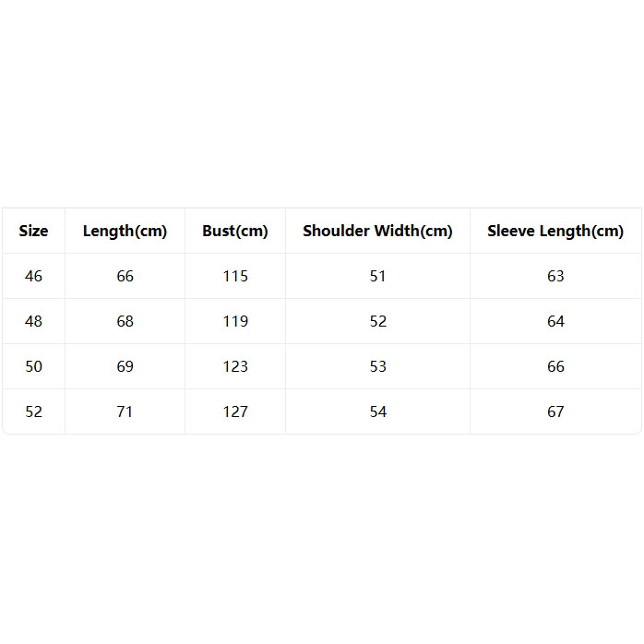This screenshot has height=644, width=644.
Task: Select size 46 cell
Action: coord(34,276)
